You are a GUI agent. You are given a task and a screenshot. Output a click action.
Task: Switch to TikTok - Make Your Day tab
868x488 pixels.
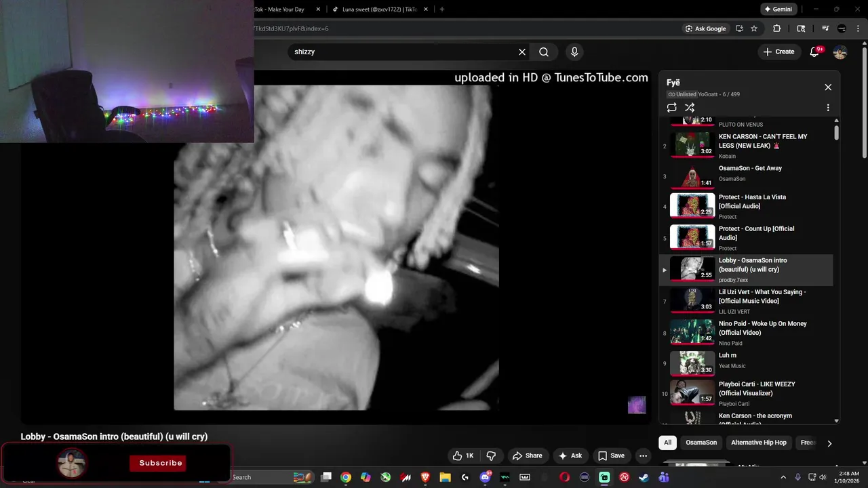tap(283, 9)
